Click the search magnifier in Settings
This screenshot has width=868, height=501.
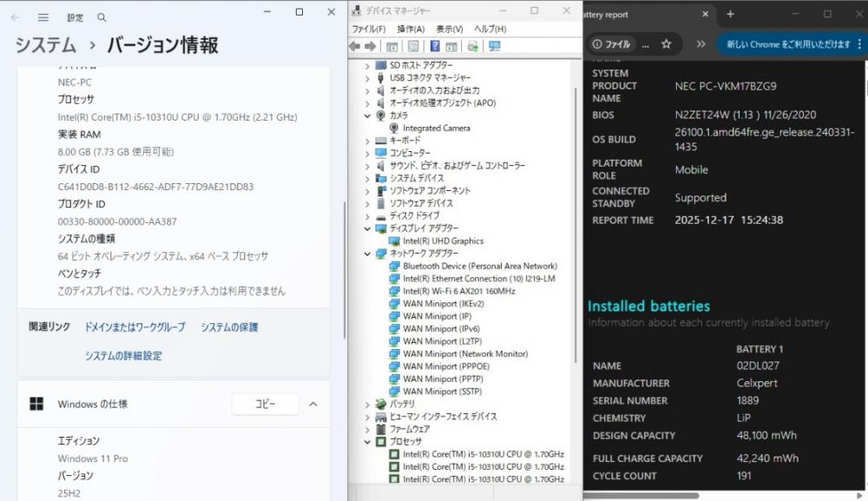click(x=102, y=17)
